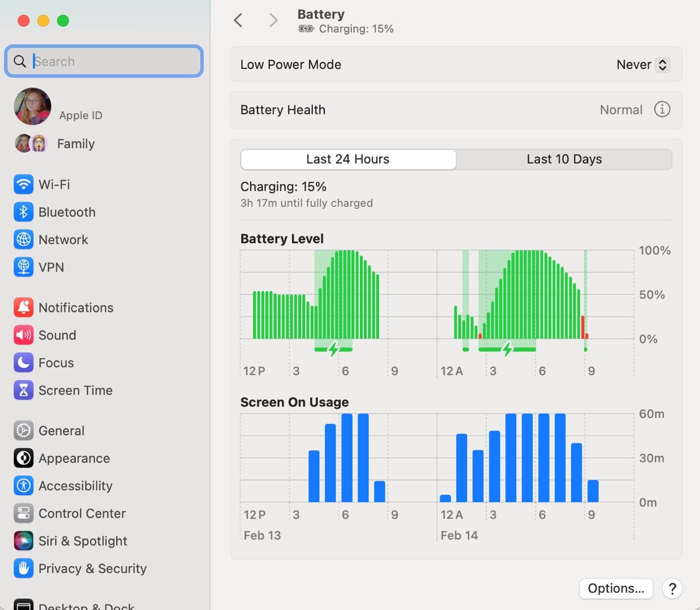Click the General gear icon
Image resolution: width=700 pixels, height=610 pixels.
[x=24, y=431]
